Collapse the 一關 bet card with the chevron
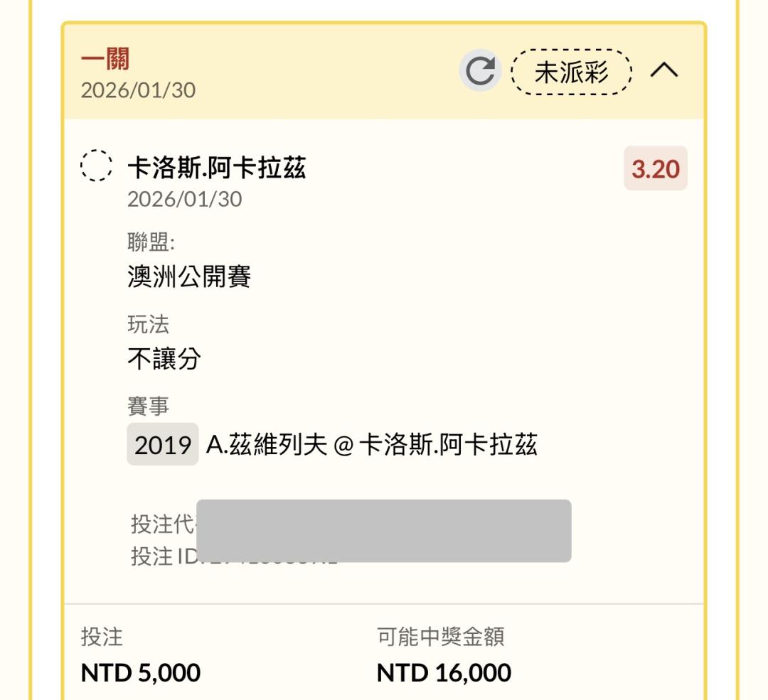The width and height of the screenshot is (768, 700). pyautogui.click(x=664, y=70)
